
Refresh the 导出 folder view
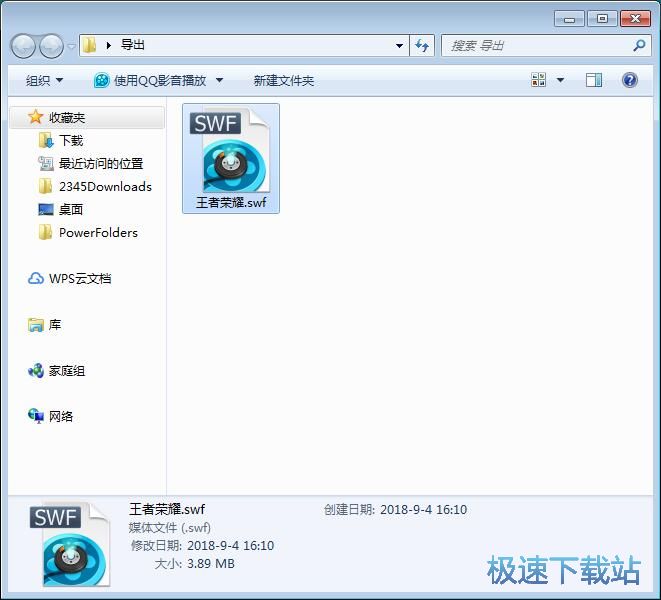422,46
